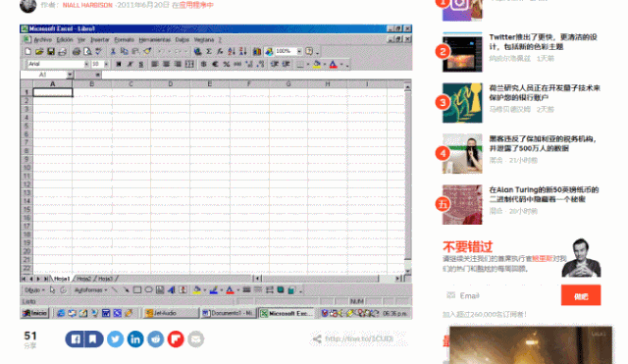The width and height of the screenshot is (628, 364).
Task: Click the Print Preview icon
Action: (87, 51)
